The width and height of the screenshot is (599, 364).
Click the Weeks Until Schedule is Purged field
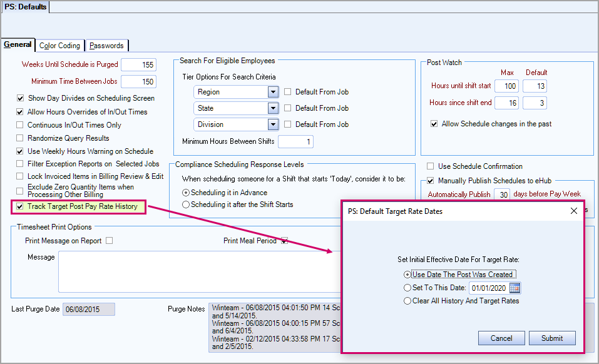137,64
